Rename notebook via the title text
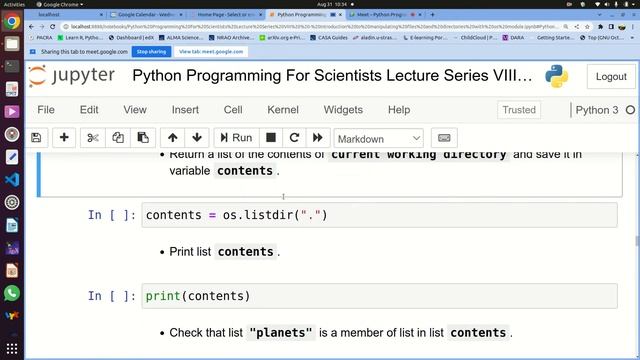This screenshot has width=640, height=360. tap(332, 76)
